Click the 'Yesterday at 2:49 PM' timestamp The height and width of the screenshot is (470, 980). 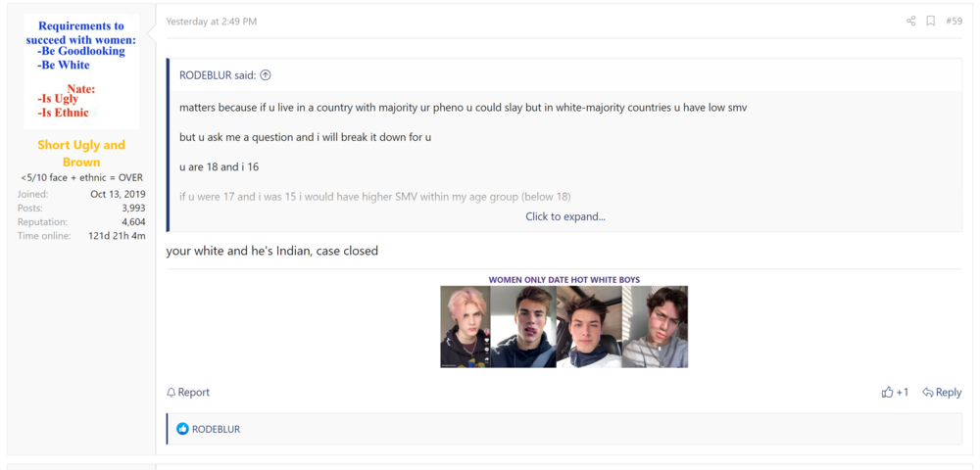[x=211, y=21]
